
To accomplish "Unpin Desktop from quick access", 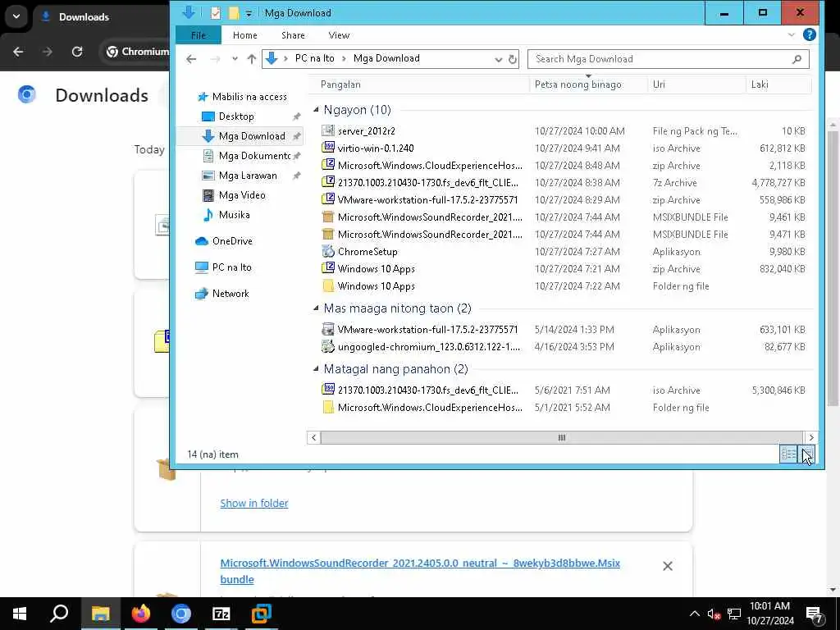I will point(296,116).
